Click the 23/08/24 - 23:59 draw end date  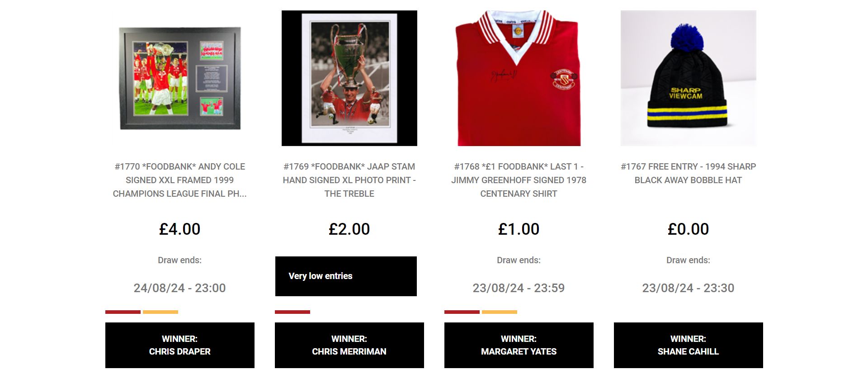tap(519, 288)
